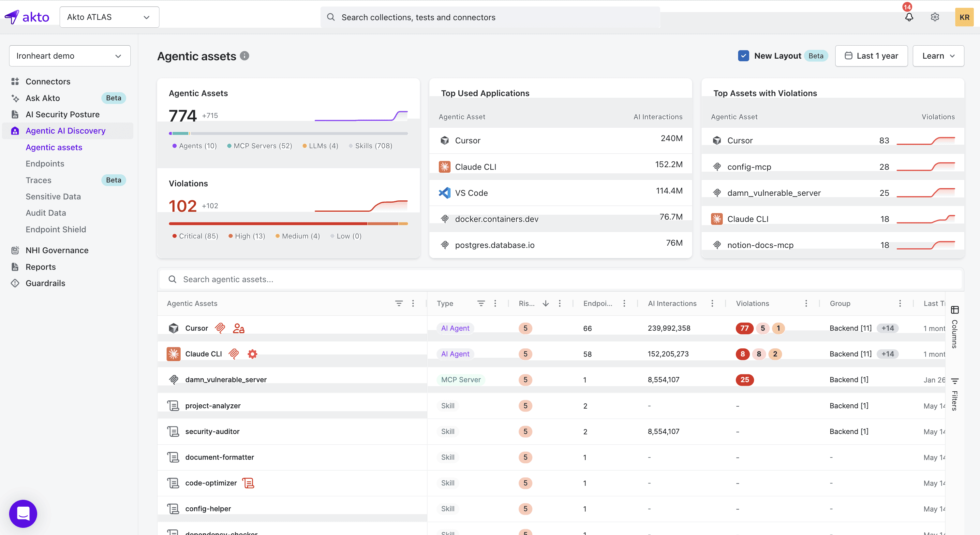Open AI Security Posture in sidebar
The width and height of the screenshot is (980, 535).
pos(62,114)
